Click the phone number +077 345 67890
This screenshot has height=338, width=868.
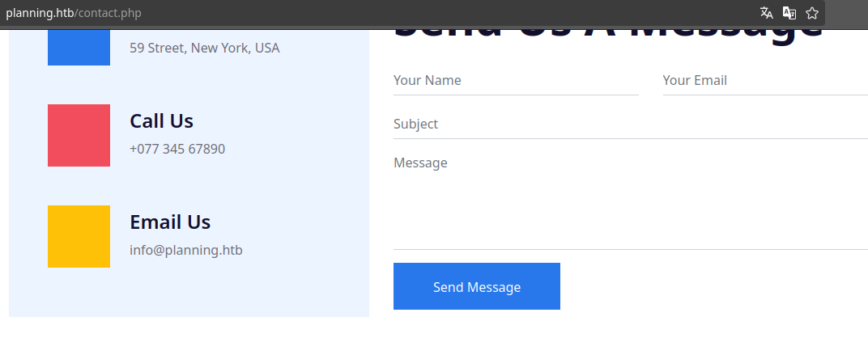point(177,149)
